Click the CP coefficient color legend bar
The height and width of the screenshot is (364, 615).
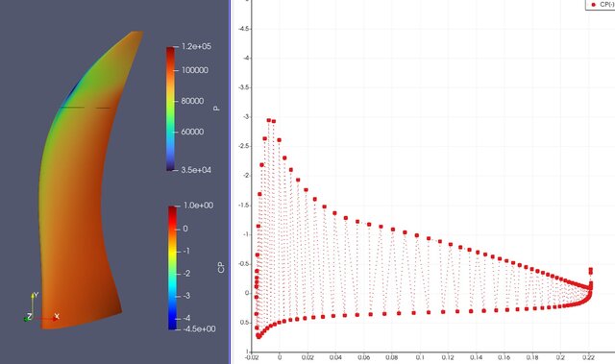tap(173, 268)
